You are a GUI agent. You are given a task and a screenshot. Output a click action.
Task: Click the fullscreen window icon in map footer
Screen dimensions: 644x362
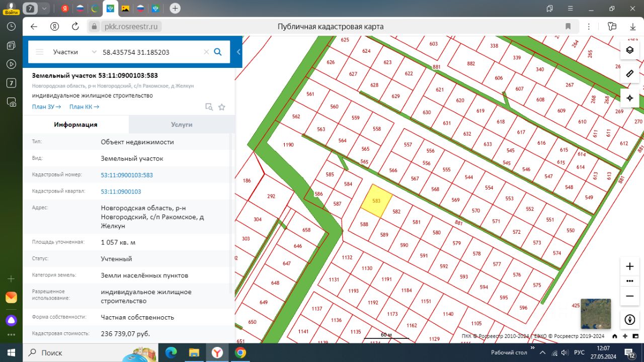point(635,336)
